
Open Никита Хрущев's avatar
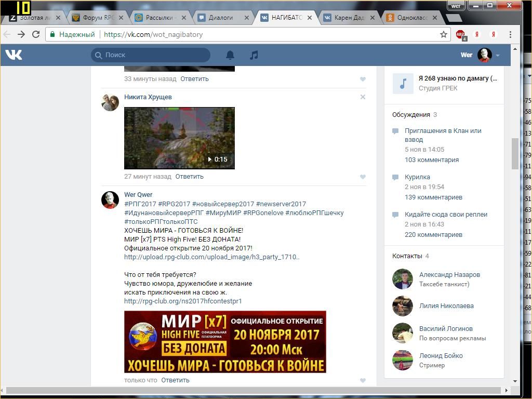click(110, 102)
